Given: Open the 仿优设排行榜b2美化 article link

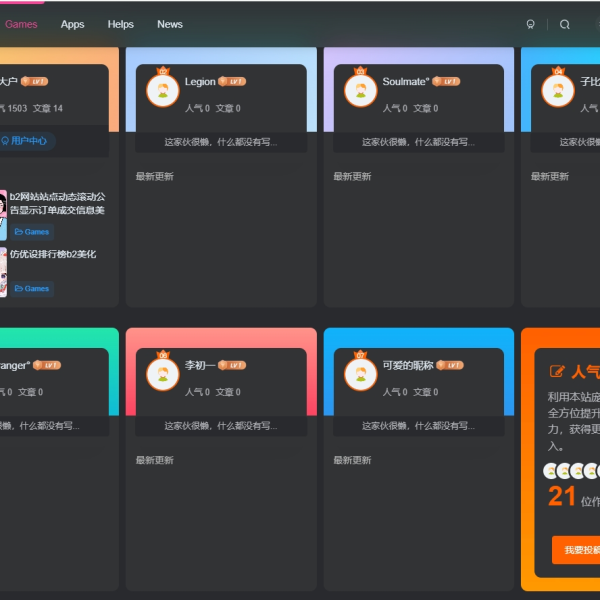Looking at the screenshot, I should [x=53, y=254].
